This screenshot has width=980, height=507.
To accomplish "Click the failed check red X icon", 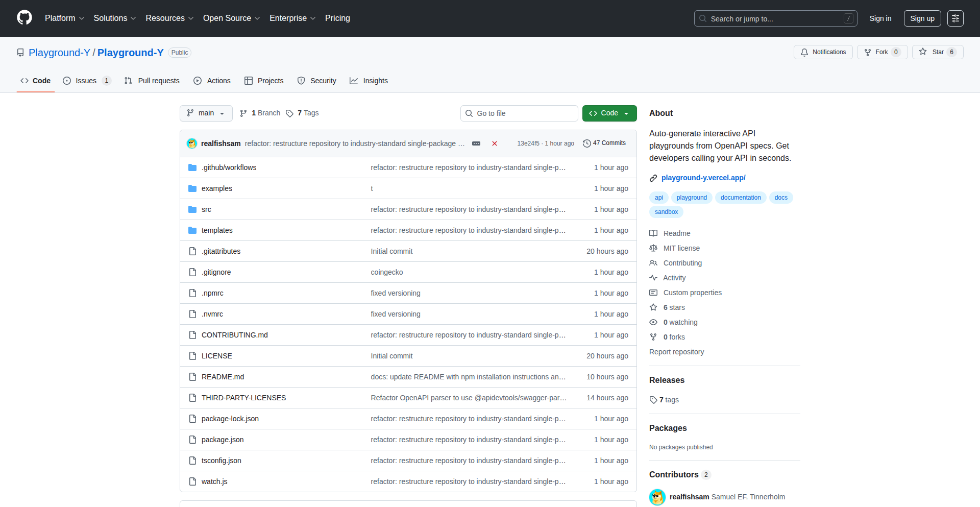I will (x=494, y=143).
